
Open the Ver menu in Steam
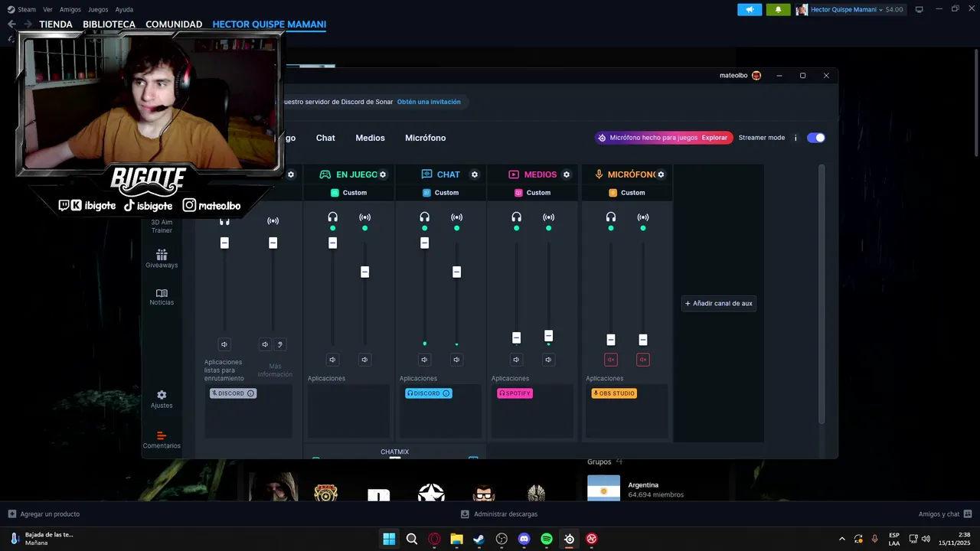pyautogui.click(x=47, y=9)
